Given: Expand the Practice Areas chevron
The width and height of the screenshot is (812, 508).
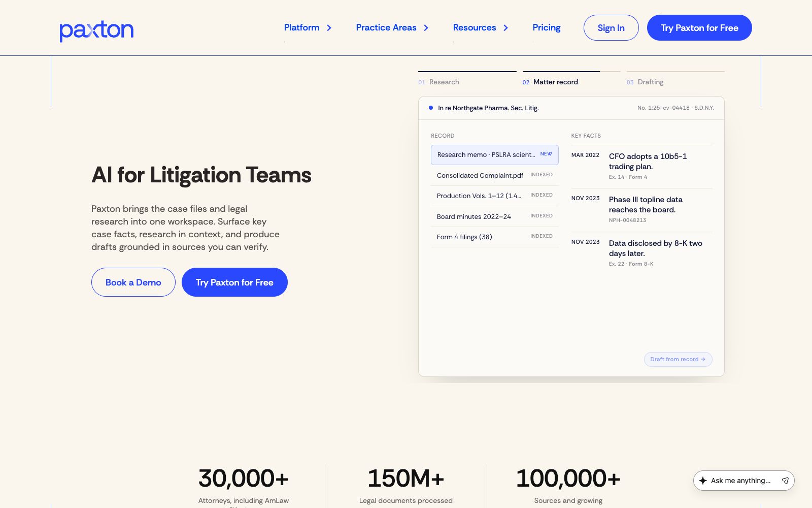Looking at the screenshot, I should pos(426,28).
